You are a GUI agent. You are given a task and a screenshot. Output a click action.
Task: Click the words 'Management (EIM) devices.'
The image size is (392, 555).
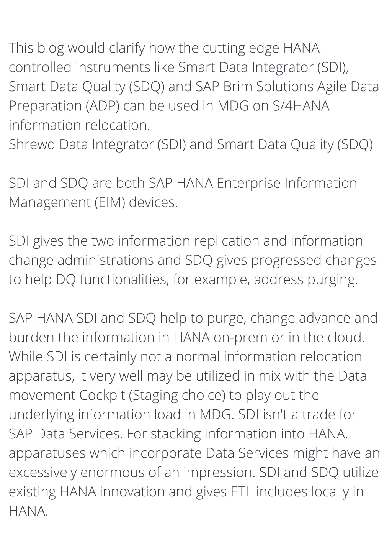93,202
